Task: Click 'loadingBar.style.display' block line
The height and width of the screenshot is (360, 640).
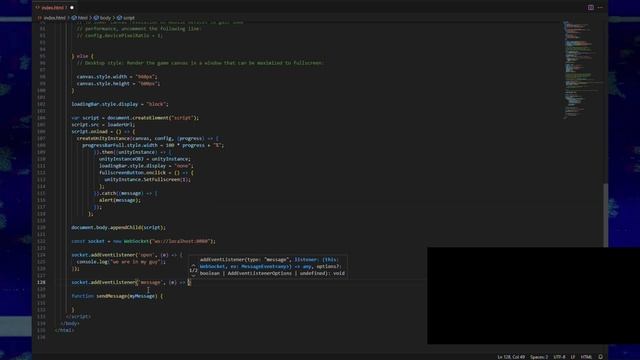Action: tap(120, 104)
